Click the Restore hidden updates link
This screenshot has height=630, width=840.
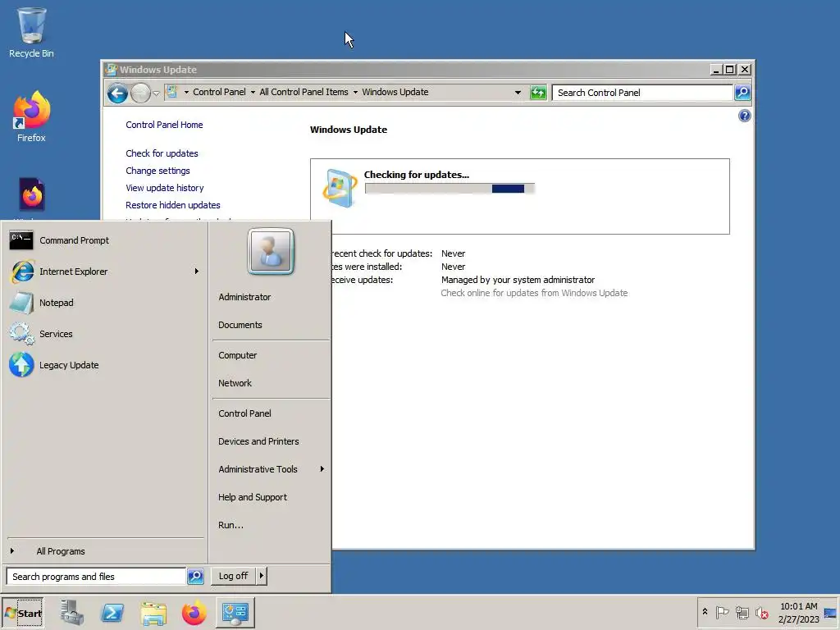tap(172, 205)
